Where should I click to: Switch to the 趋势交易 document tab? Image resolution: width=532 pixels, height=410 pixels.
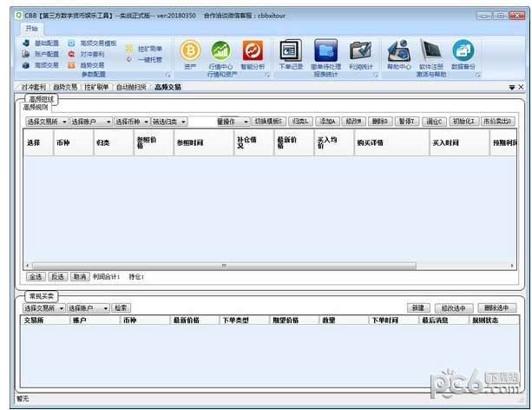pos(65,88)
